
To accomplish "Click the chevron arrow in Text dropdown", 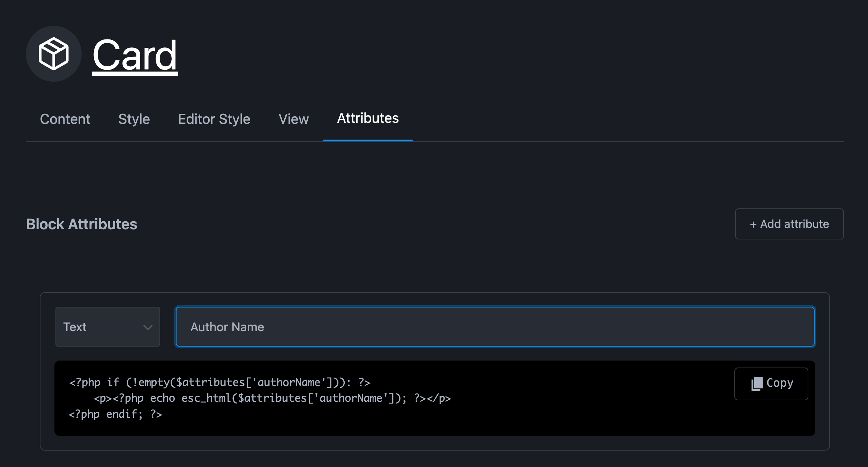I will tap(148, 327).
